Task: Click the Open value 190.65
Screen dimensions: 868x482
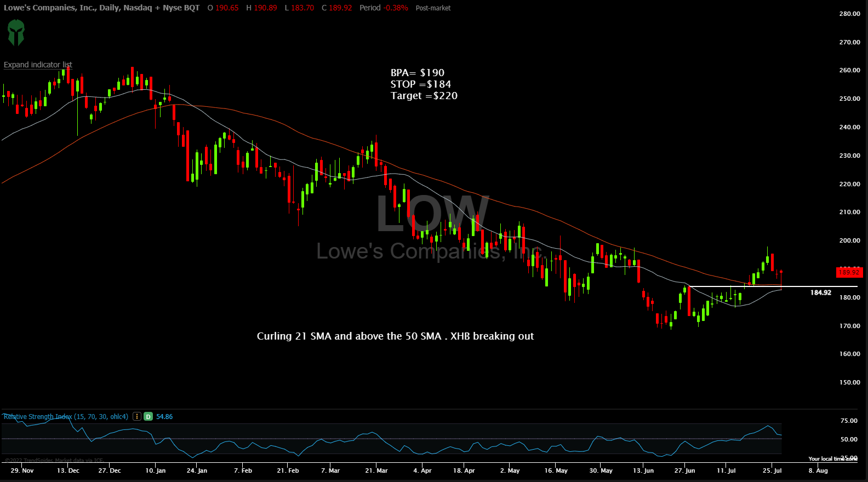Action: pyautogui.click(x=227, y=8)
